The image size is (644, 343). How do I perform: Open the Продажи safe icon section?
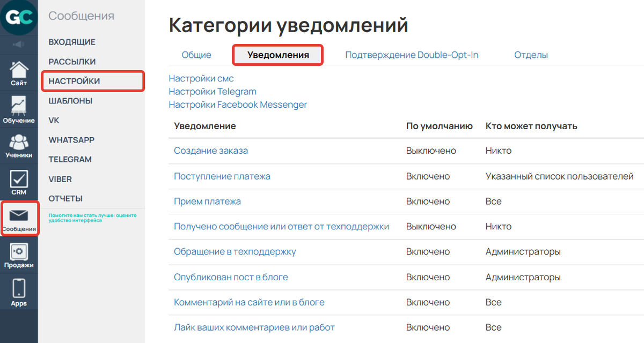19,255
